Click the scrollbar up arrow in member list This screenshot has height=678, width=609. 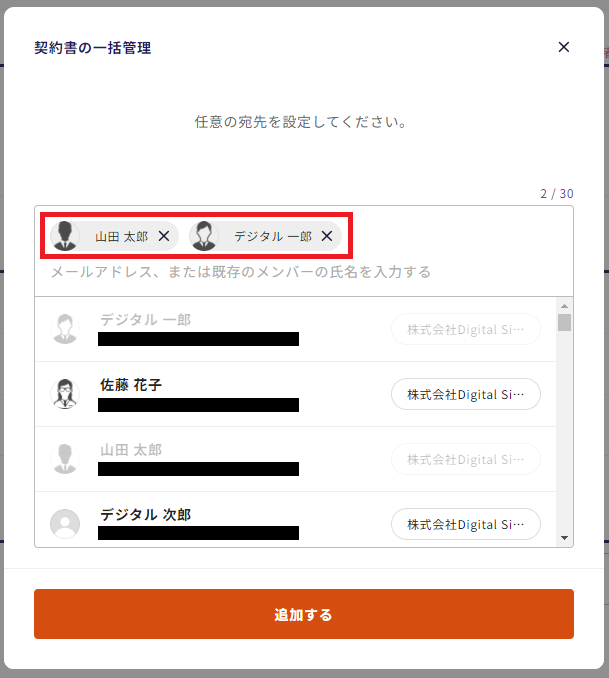[564, 306]
